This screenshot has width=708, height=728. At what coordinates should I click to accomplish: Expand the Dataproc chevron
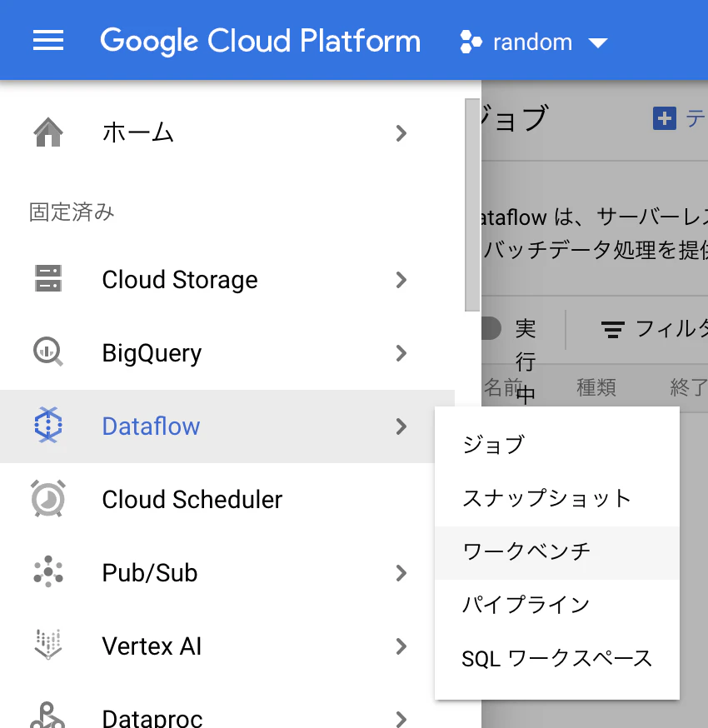(401, 719)
